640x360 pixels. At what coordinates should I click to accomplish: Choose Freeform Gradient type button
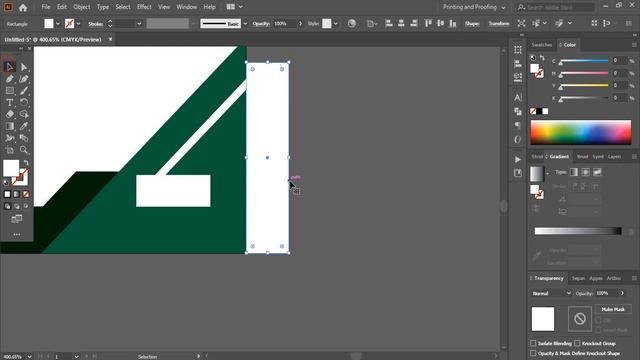[x=597, y=172]
